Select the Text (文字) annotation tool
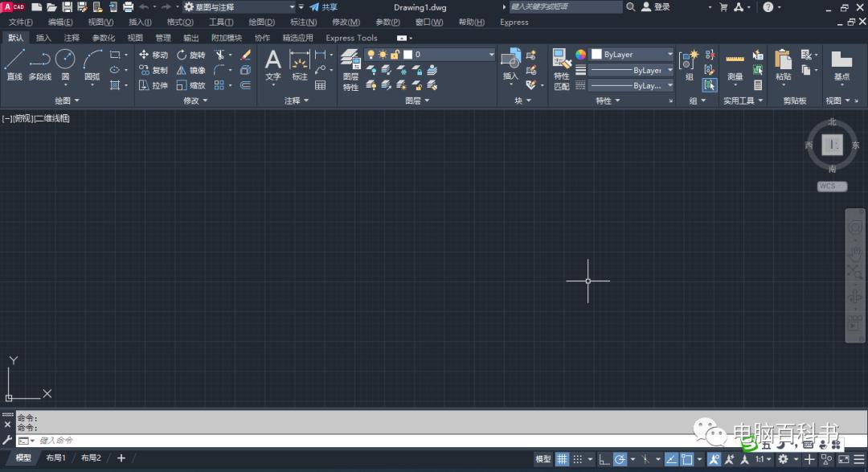Screen dimensions: 868x472 [273, 64]
